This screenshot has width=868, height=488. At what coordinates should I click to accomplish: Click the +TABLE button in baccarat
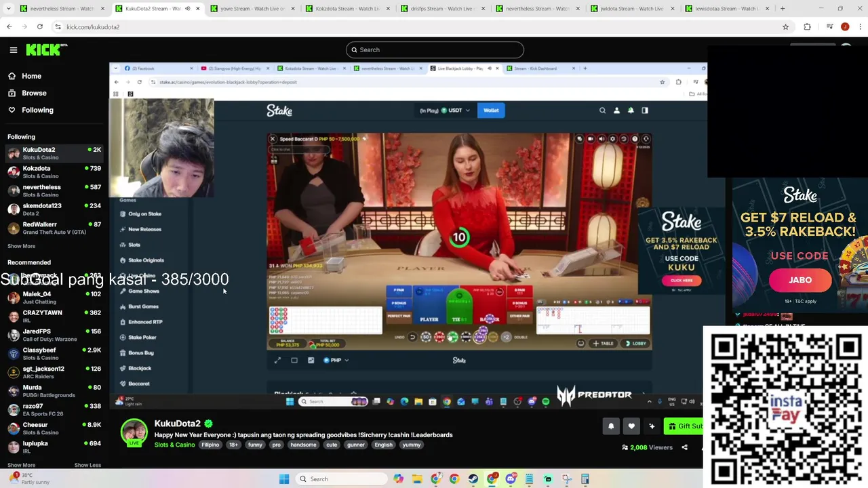coord(603,344)
